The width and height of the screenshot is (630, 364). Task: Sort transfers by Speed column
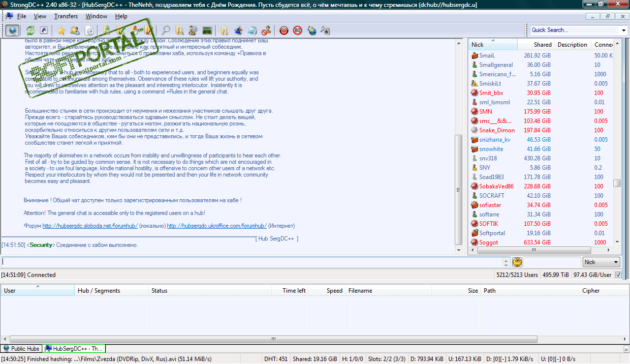[327, 290]
